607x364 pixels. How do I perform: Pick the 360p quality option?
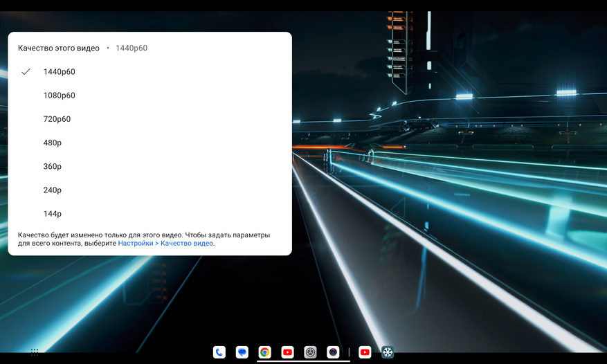point(53,166)
